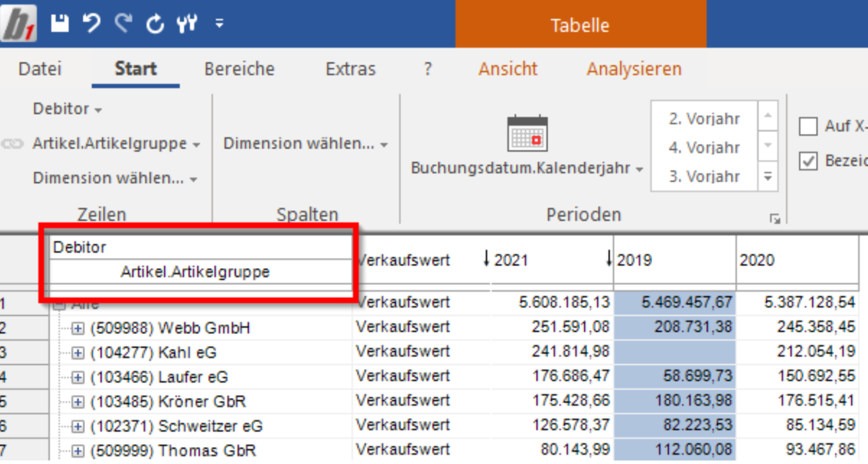
Task: Expand the full period gallery list
Action: [768, 176]
